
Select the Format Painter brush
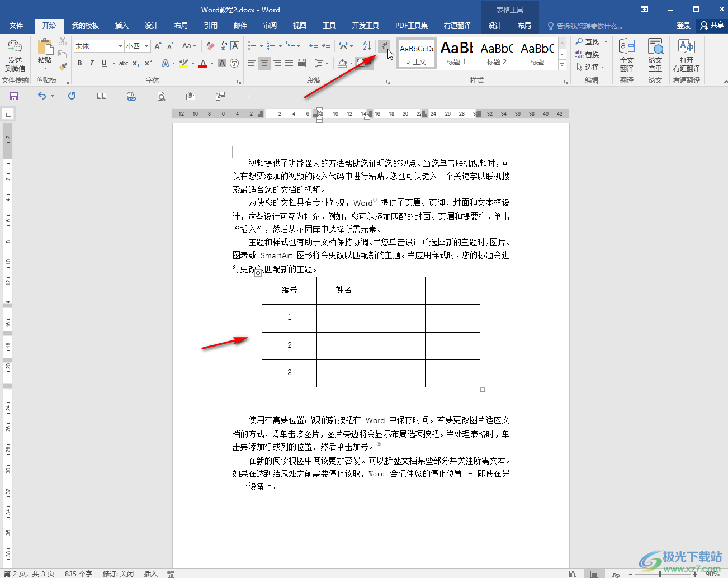coord(63,67)
